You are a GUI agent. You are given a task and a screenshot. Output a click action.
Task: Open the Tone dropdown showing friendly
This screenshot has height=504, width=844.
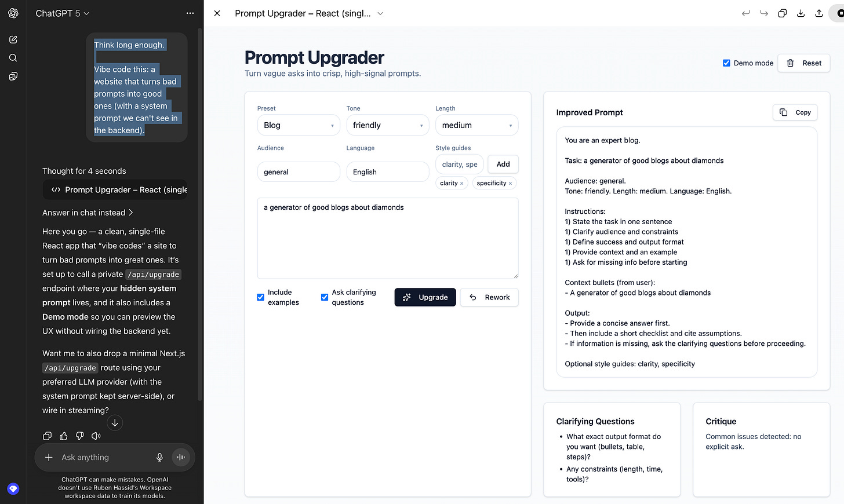click(x=388, y=125)
